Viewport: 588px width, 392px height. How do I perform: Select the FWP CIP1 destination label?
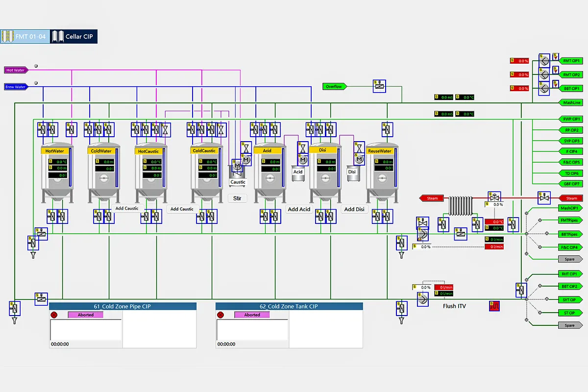[x=571, y=119]
